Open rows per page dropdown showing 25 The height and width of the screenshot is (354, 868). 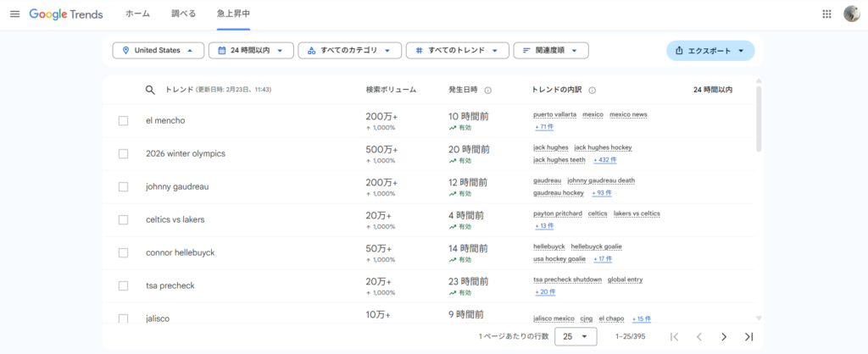point(575,336)
